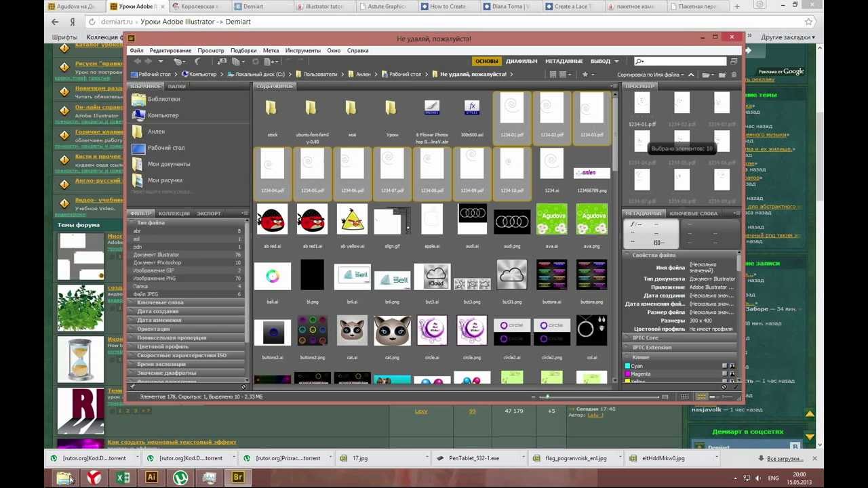Expand the Ориентация filter section
Image resolution: width=868 pixels, height=488 pixels.
(x=186, y=329)
